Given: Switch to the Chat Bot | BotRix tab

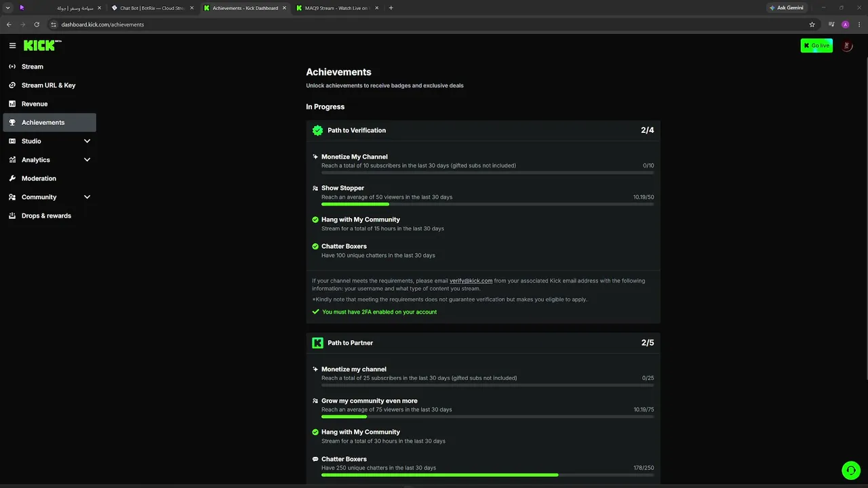Looking at the screenshot, I should (x=152, y=8).
